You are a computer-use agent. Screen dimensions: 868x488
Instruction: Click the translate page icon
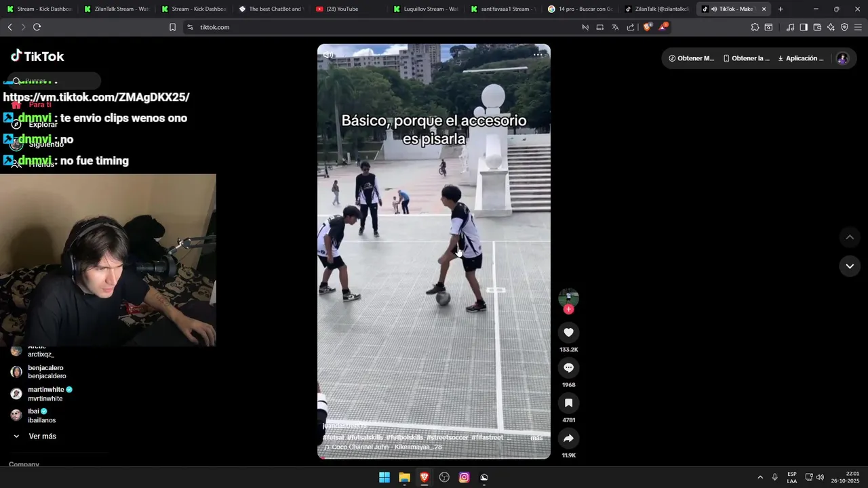pyautogui.click(x=615, y=27)
